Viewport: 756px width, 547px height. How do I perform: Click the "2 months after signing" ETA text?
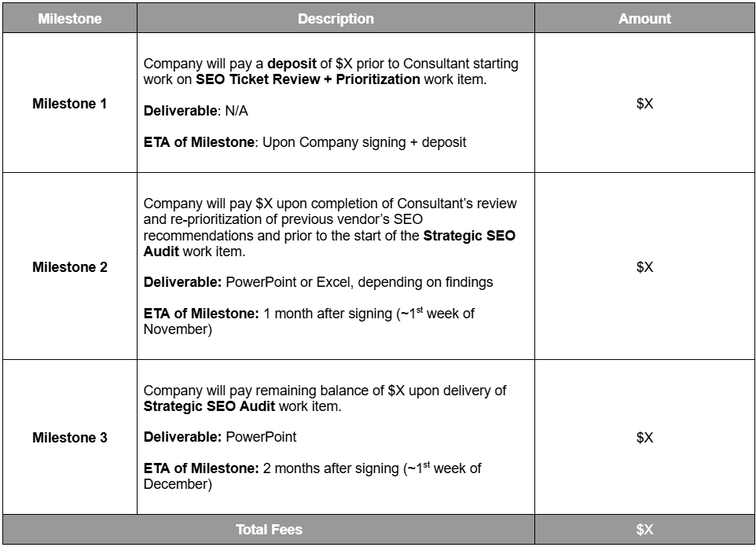pos(331,468)
